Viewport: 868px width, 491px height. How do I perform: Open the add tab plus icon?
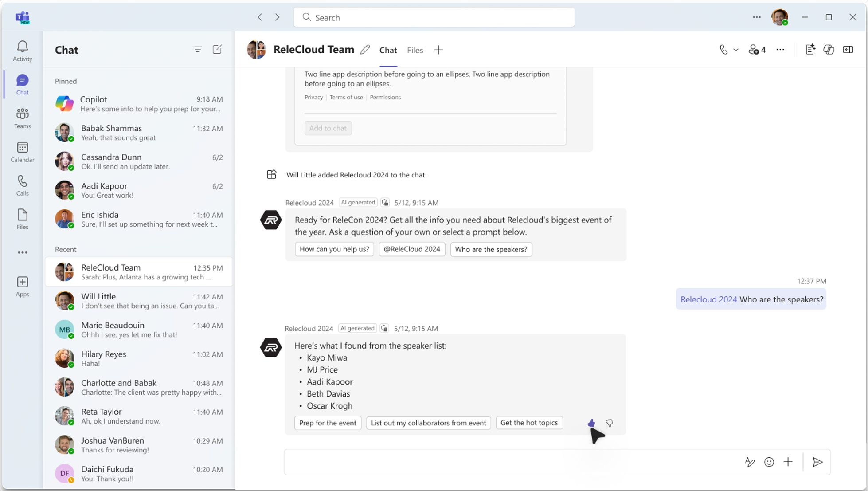pyautogui.click(x=438, y=50)
